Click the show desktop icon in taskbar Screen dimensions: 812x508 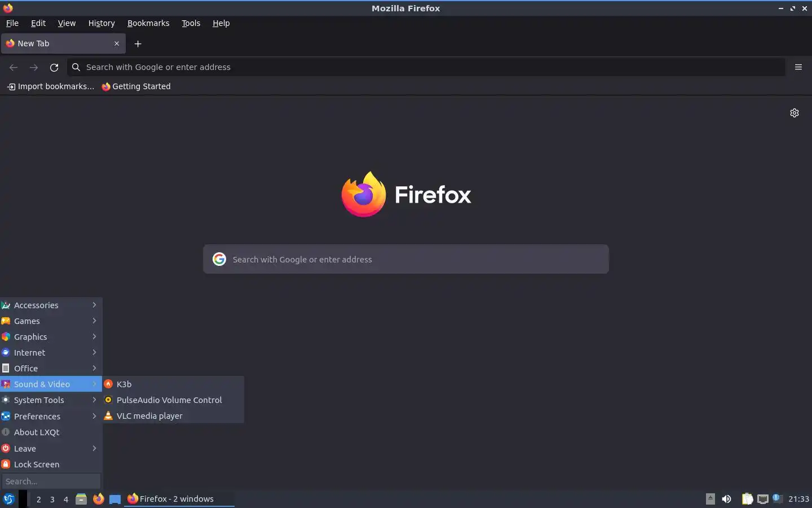115,499
